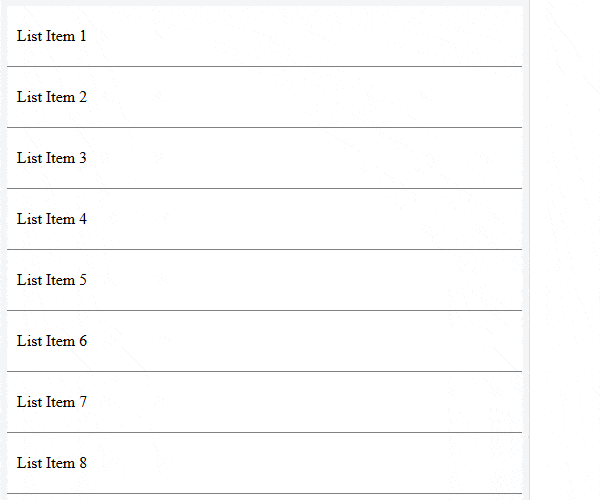The width and height of the screenshot is (600, 500).
Task: Click the 'List Item 1' text label
Action: pyautogui.click(x=52, y=36)
